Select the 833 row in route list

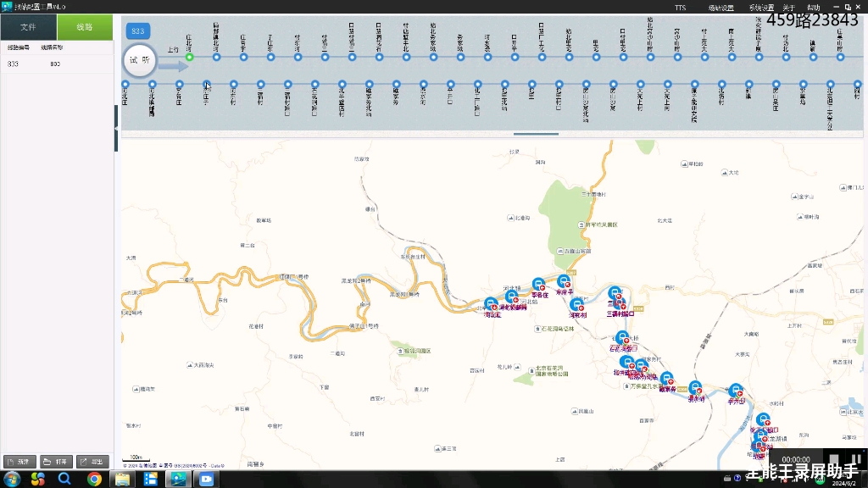tap(57, 64)
